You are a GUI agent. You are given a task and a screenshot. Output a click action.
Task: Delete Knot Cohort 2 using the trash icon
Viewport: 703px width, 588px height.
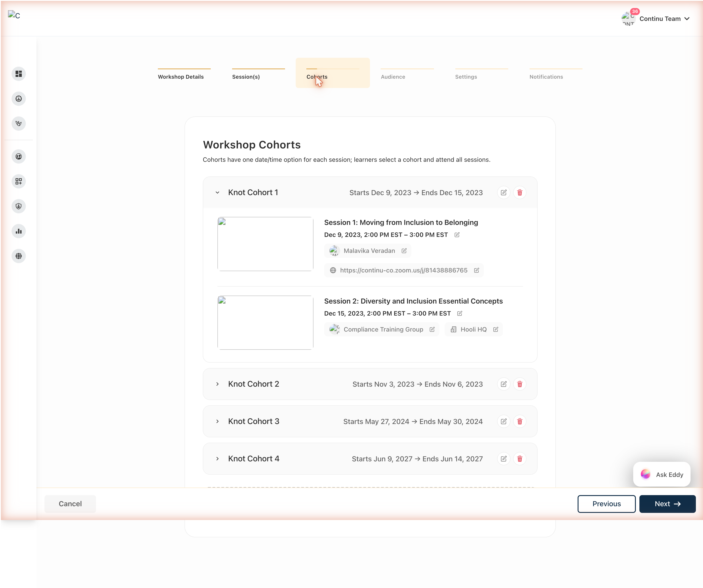[x=520, y=384]
